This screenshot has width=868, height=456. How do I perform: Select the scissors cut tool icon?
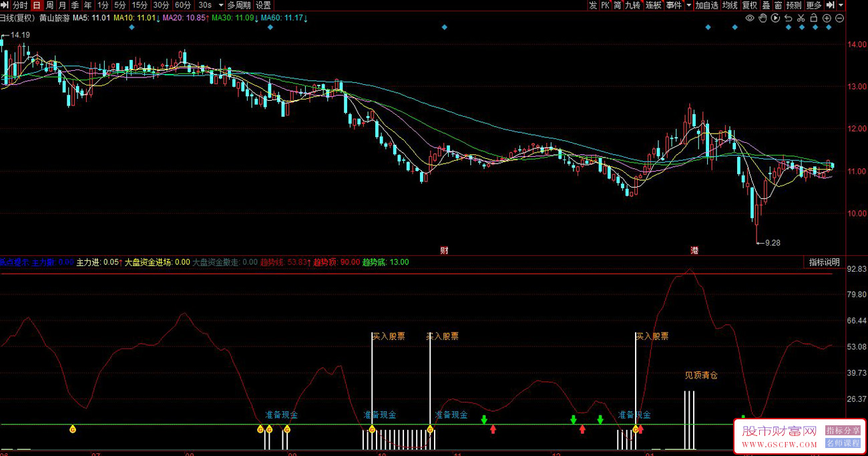[801, 18]
